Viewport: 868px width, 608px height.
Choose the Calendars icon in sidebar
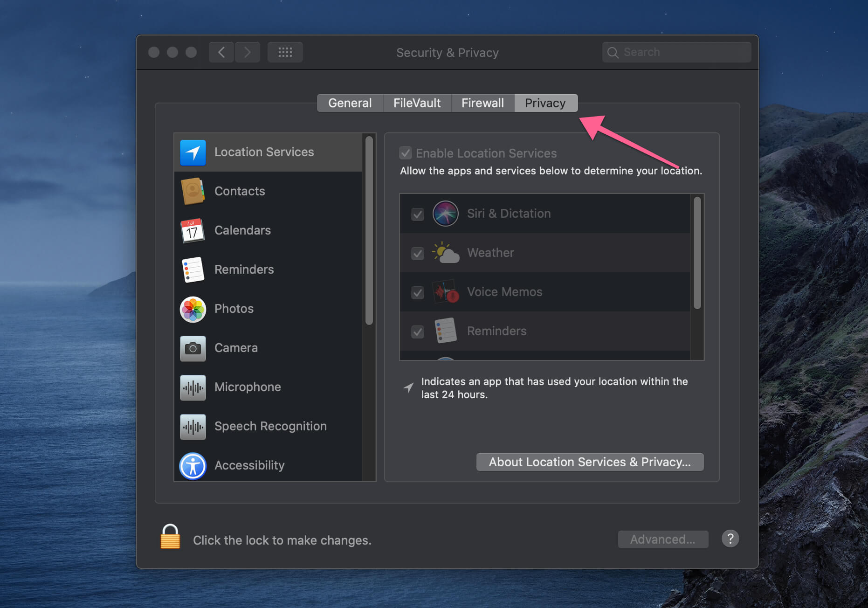193,230
